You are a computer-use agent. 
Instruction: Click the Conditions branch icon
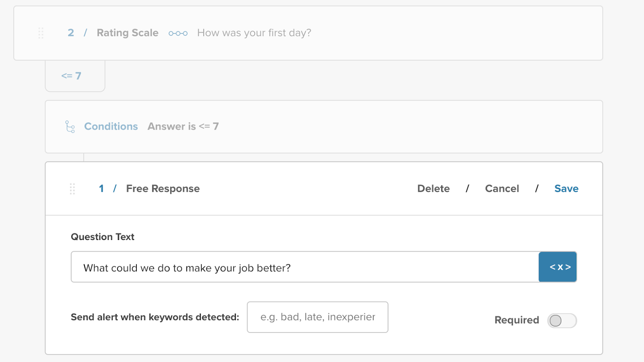click(70, 126)
